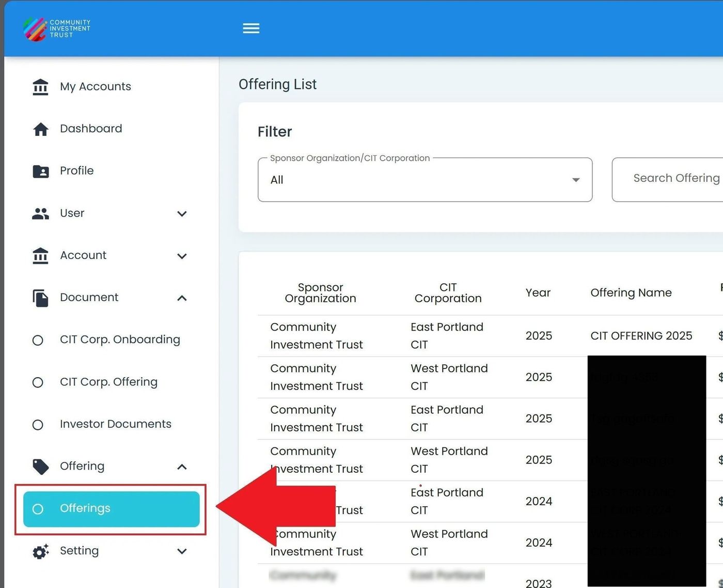Viewport: 723px width, 588px height.
Task: Click the Offering tag icon
Action: tap(40, 467)
